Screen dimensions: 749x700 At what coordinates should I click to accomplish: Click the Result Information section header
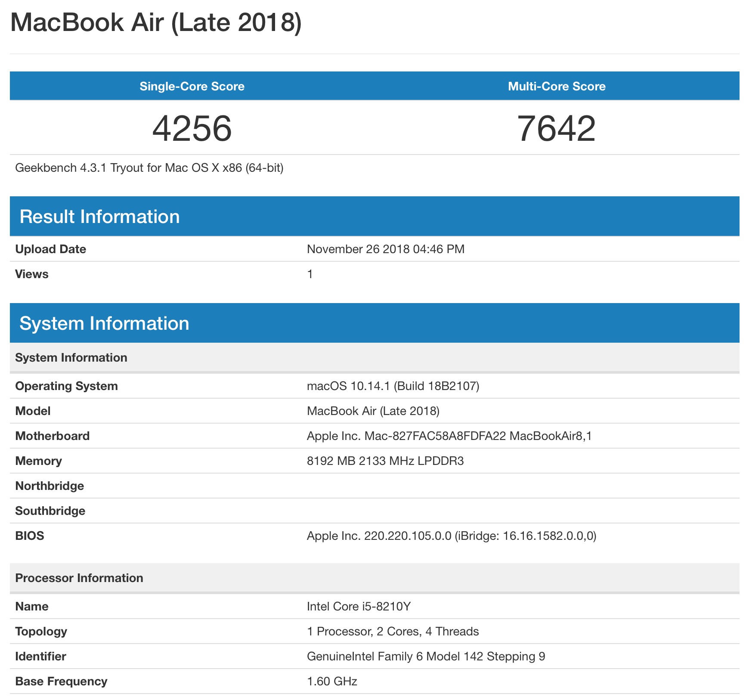pos(99,217)
